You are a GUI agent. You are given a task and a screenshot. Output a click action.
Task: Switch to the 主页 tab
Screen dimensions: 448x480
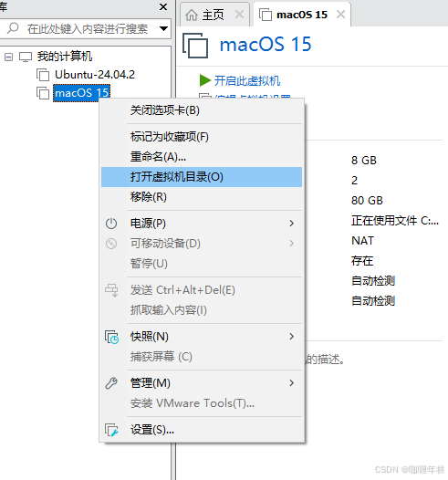point(214,15)
